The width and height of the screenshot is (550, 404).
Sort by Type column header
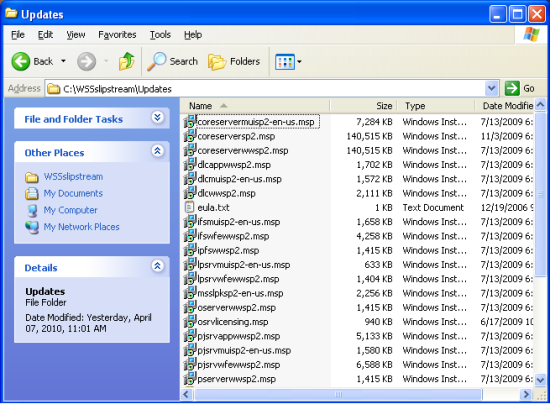point(435,106)
